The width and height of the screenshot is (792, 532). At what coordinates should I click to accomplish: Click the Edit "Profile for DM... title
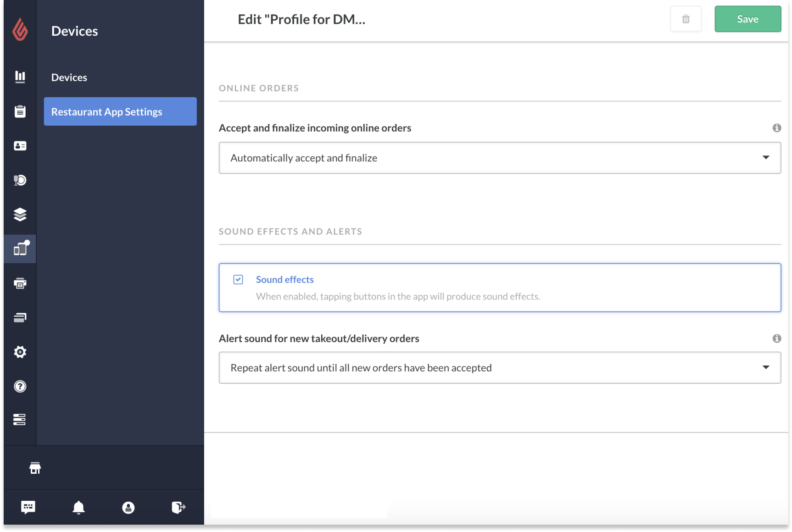tap(301, 19)
